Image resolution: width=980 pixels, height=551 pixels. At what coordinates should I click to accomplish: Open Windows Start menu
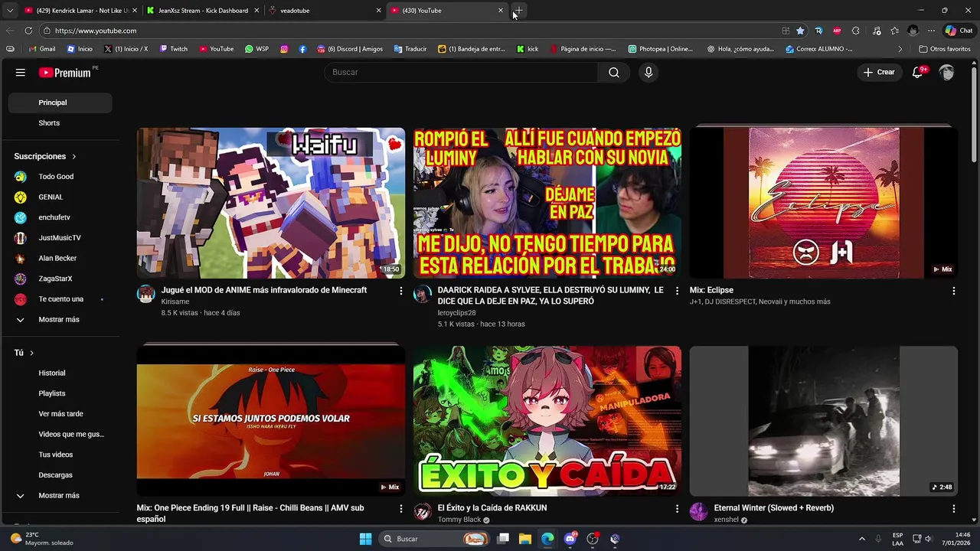click(x=365, y=539)
